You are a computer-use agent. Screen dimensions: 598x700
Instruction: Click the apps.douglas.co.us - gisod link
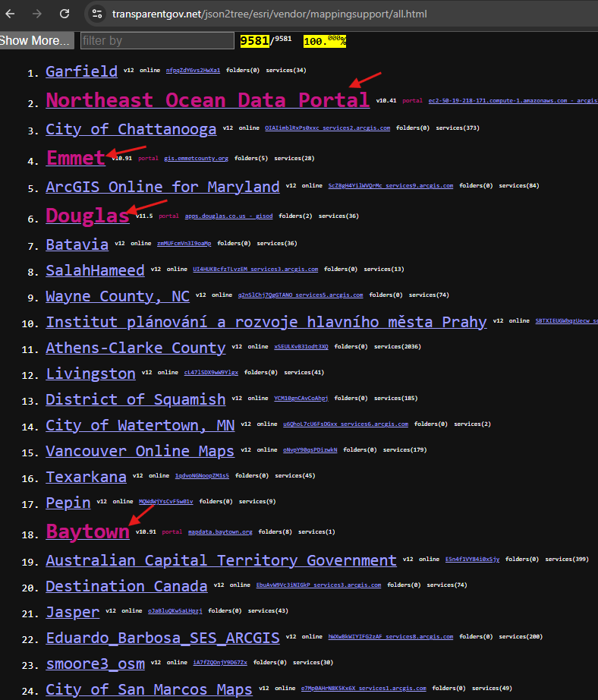click(x=229, y=216)
